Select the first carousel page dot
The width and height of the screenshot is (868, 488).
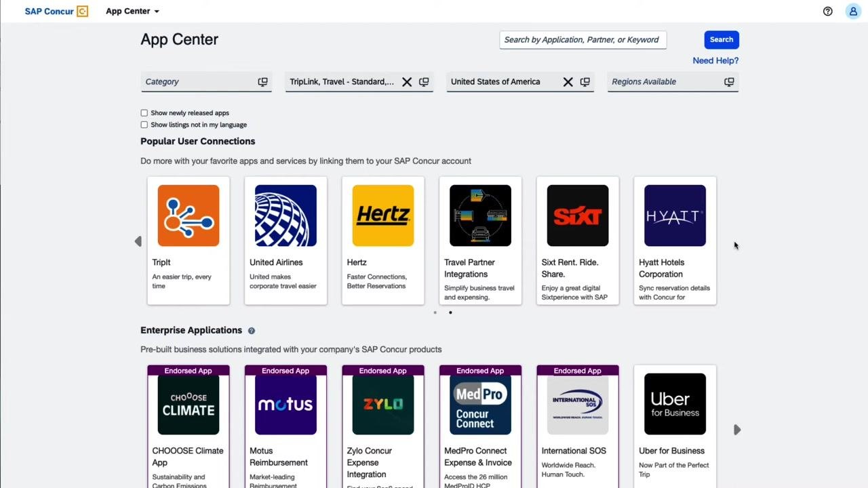point(435,312)
